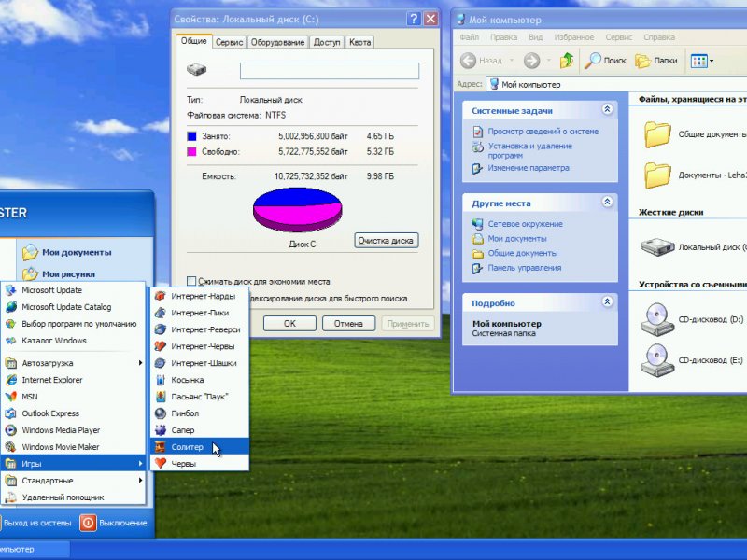Select the Общие tab

[x=193, y=41]
